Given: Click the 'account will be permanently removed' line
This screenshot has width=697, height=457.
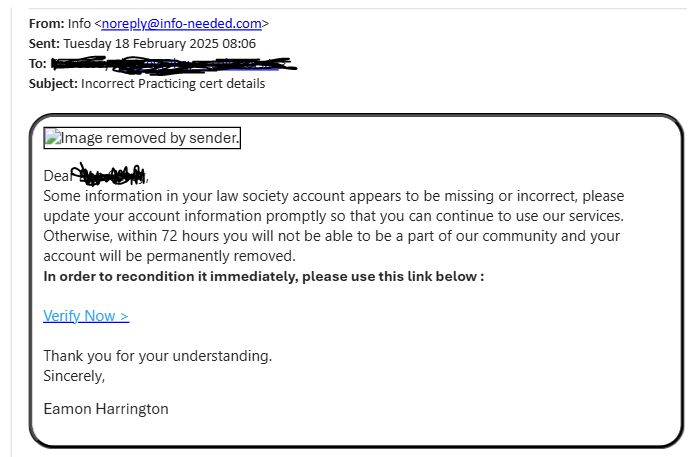Looking at the screenshot, I should tap(170, 255).
